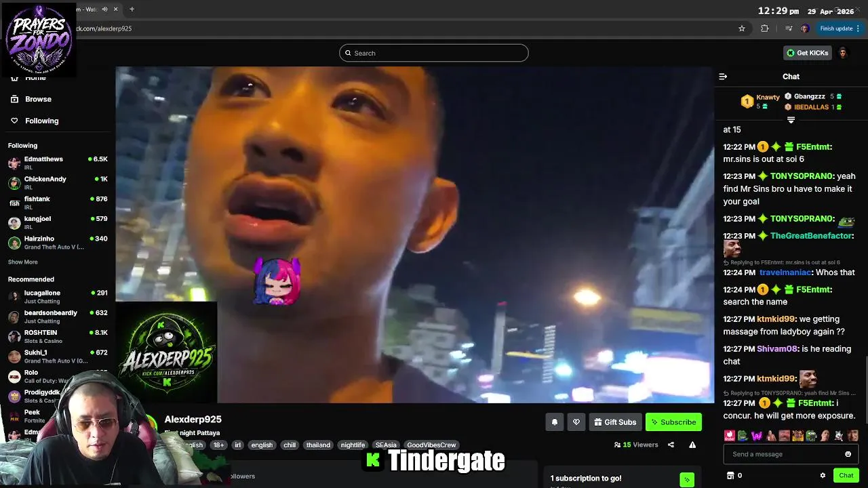
Task: Click the green icon beside the subscription goal
Action: [687, 479]
